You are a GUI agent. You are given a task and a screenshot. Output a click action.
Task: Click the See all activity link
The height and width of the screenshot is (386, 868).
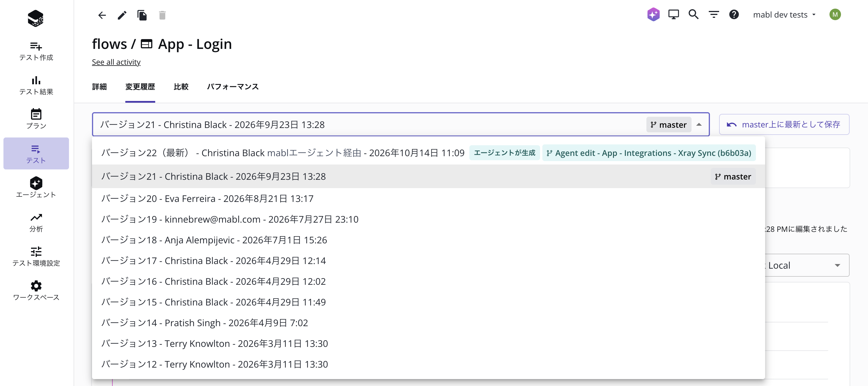pos(116,62)
